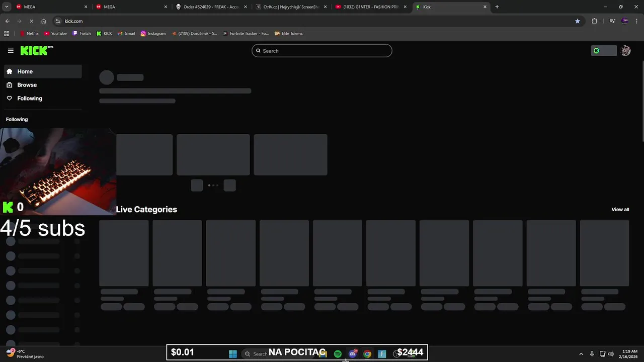The height and width of the screenshot is (362, 644).
Task: Click the Kick search input field
Action: (322, 51)
